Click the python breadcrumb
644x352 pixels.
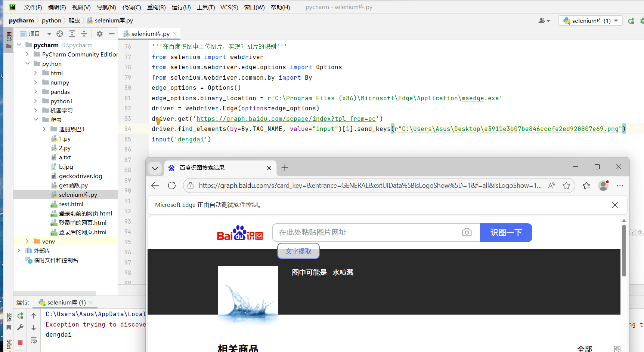pyautogui.click(x=52, y=21)
